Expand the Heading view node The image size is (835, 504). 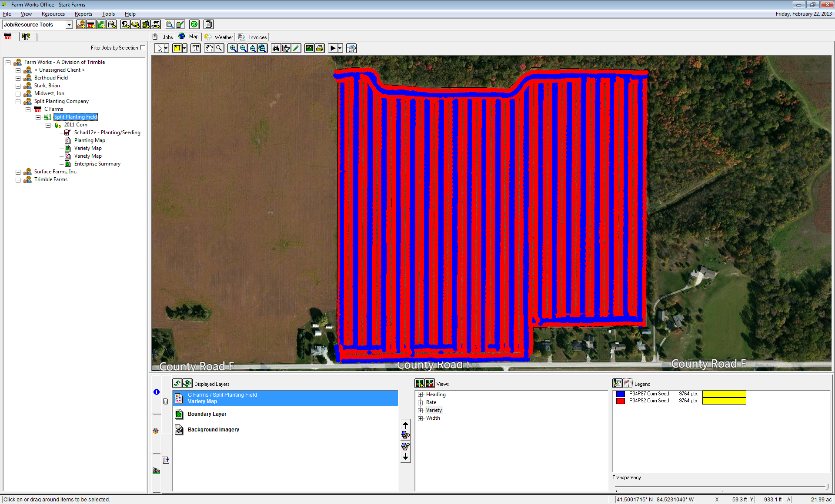[x=421, y=395]
